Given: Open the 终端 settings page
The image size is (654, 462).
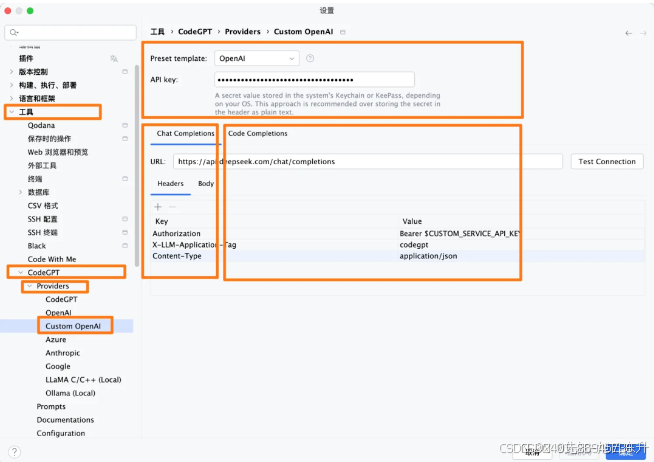Looking at the screenshot, I should [x=35, y=179].
